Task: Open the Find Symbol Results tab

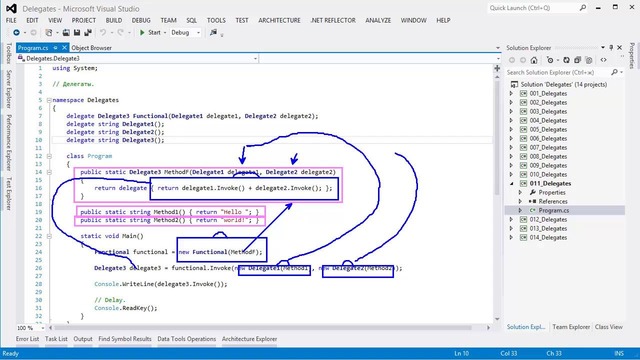Action: (x=124, y=339)
